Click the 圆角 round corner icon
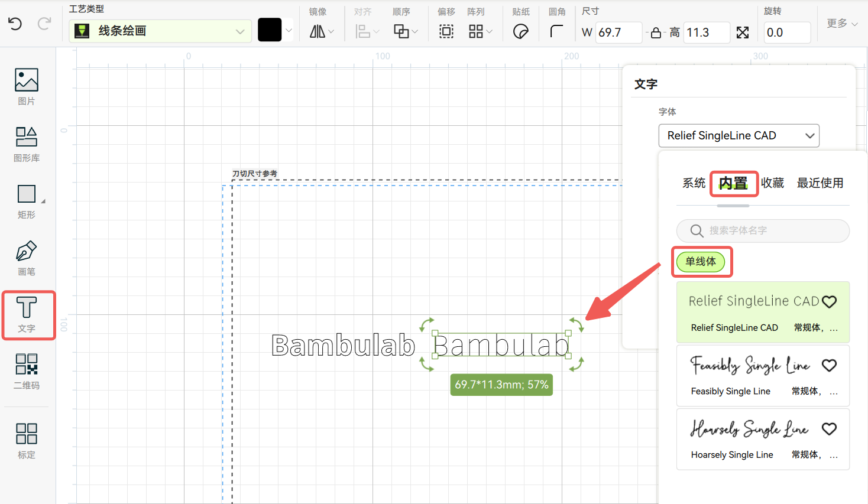 556,31
